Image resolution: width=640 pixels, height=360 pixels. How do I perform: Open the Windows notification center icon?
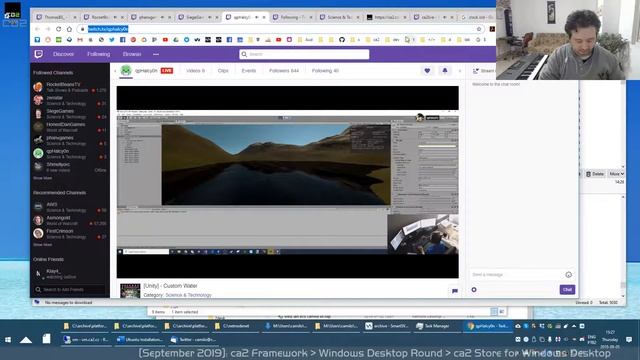point(629,340)
